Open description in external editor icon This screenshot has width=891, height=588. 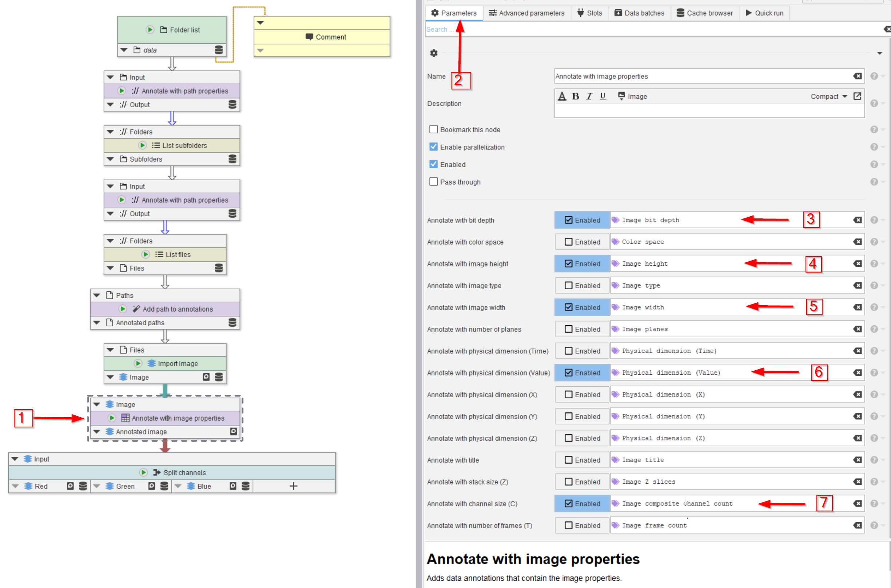pos(857,96)
